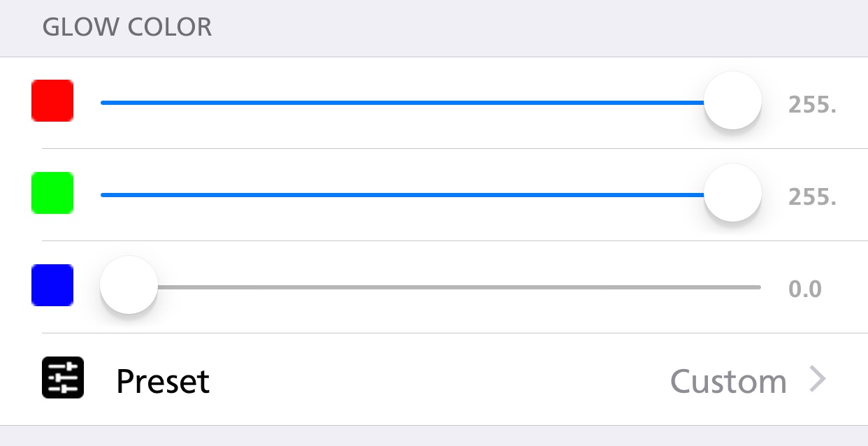Click the red value label 255

[x=812, y=105]
